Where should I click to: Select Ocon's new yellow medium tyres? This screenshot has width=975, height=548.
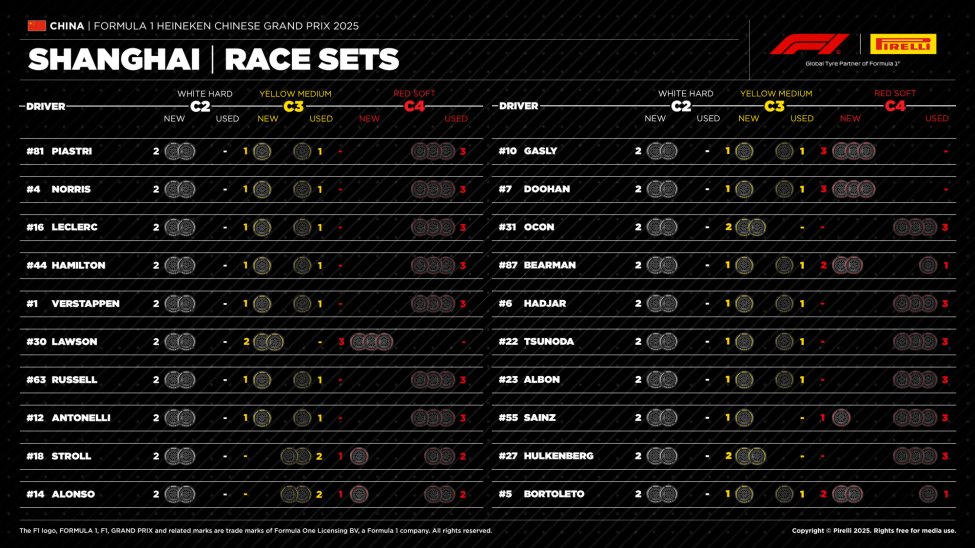[x=750, y=227]
